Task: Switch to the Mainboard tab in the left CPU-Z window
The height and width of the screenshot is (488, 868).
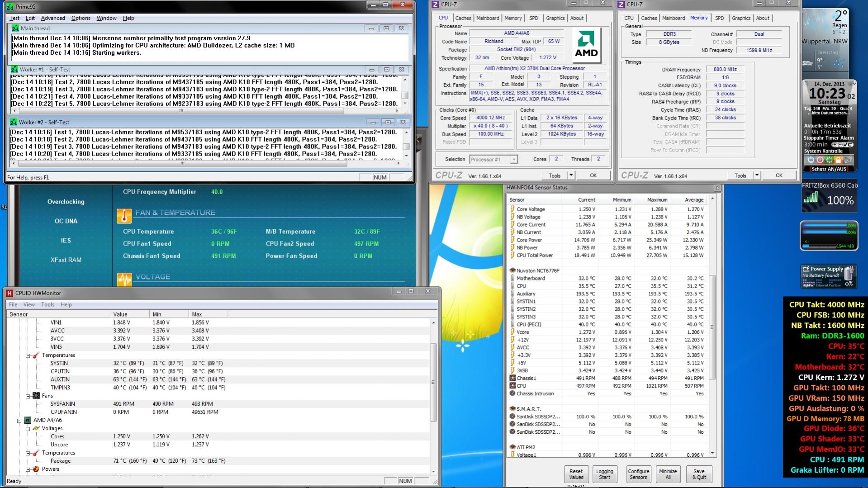Action: [488, 18]
